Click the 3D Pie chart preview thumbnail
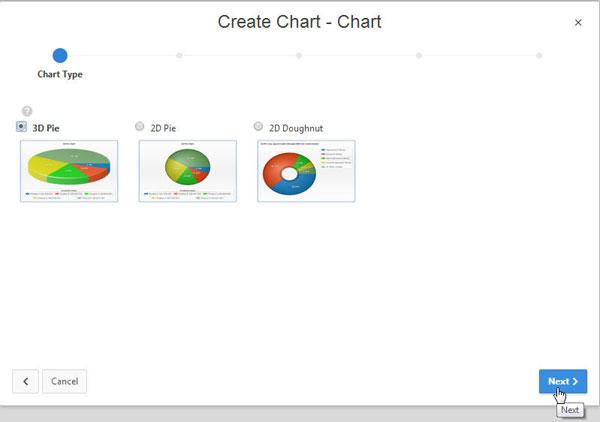600x422 pixels. point(69,171)
